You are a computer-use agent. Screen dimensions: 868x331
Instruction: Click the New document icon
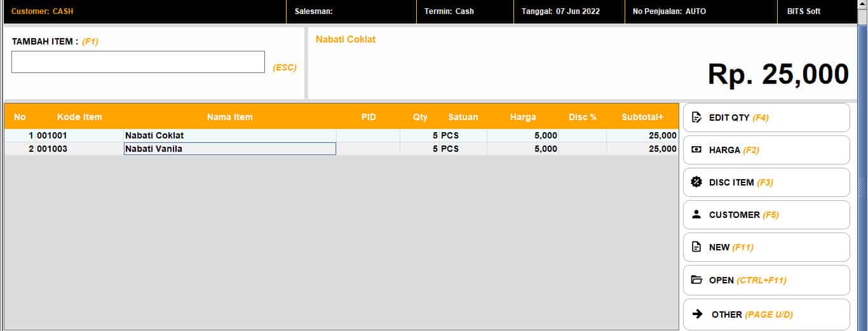tap(696, 247)
